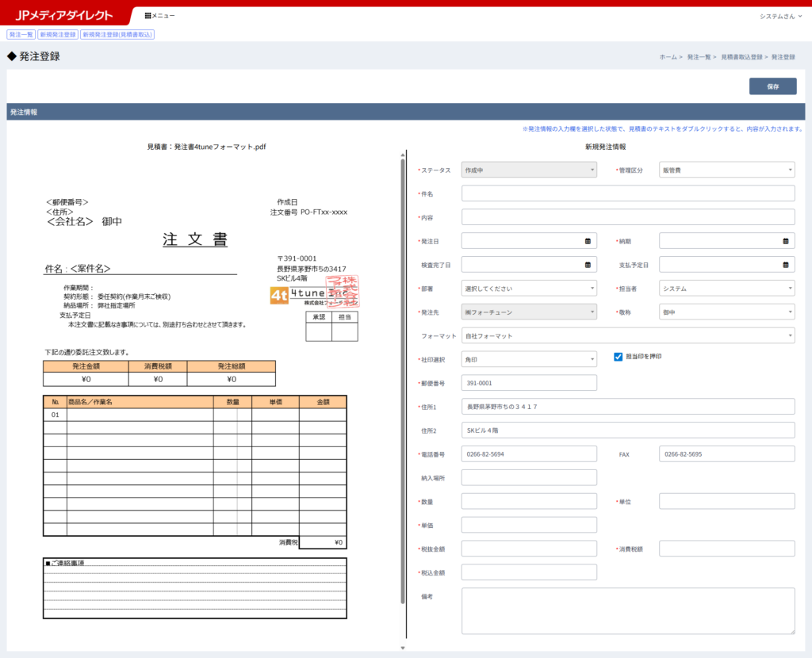
Task: Click the 保存 button
Action: (772, 86)
